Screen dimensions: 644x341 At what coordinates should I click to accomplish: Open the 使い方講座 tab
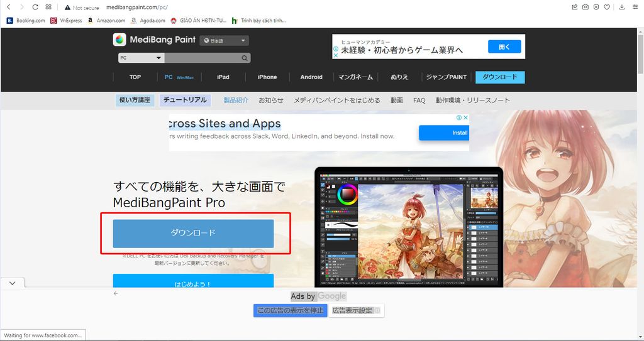135,100
